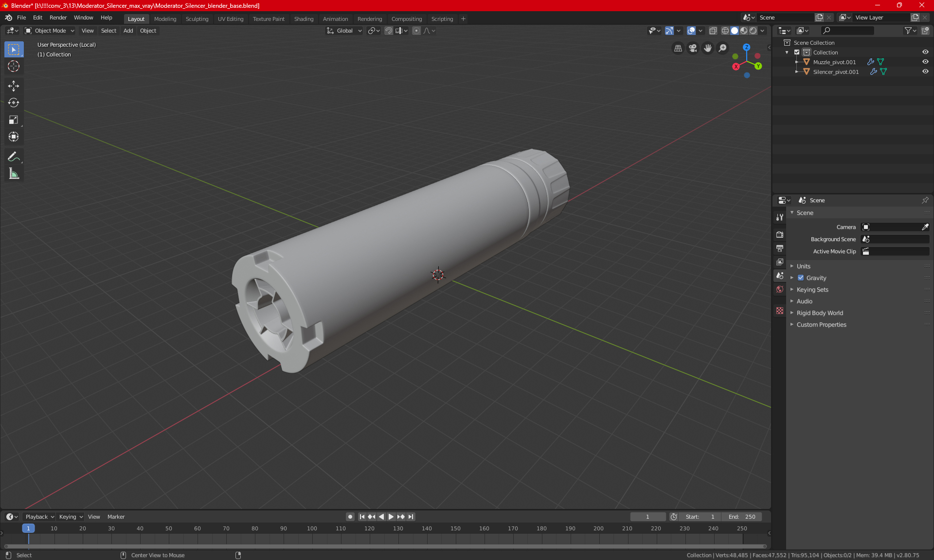The height and width of the screenshot is (560, 934).
Task: Hide Muzzle_pivot.001 with eye icon
Action: pos(925,62)
